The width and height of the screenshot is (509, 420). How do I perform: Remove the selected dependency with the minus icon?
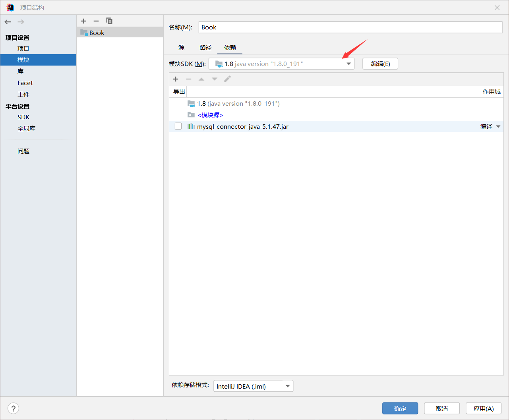pos(189,79)
